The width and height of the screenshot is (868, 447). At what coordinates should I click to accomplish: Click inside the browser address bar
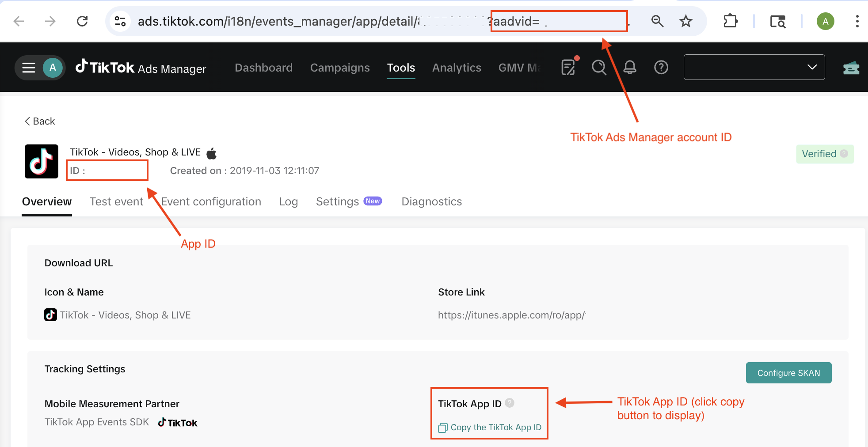pyautogui.click(x=309, y=21)
